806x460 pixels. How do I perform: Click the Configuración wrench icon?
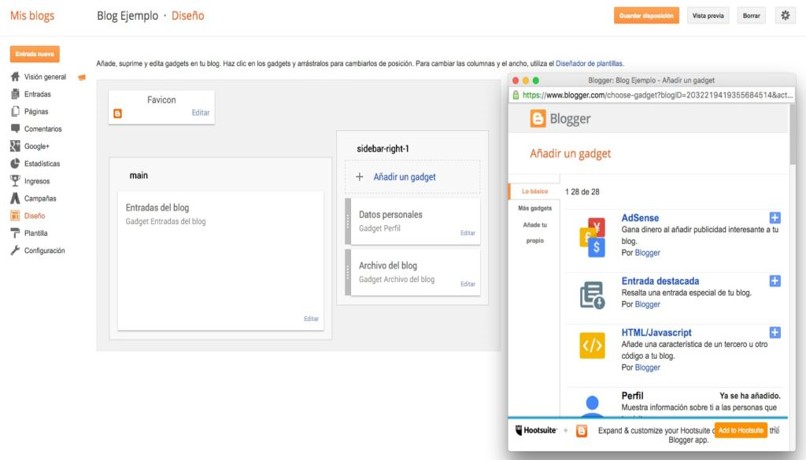[15, 251]
